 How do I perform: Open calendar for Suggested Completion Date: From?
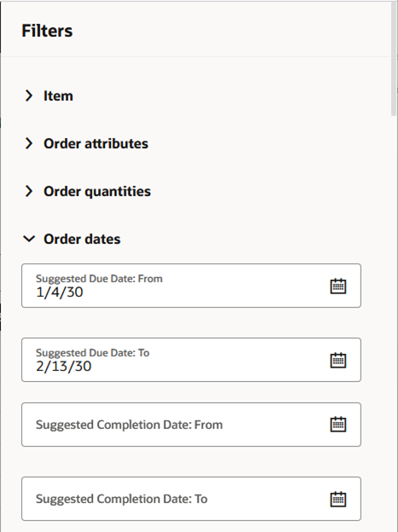tap(338, 424)
